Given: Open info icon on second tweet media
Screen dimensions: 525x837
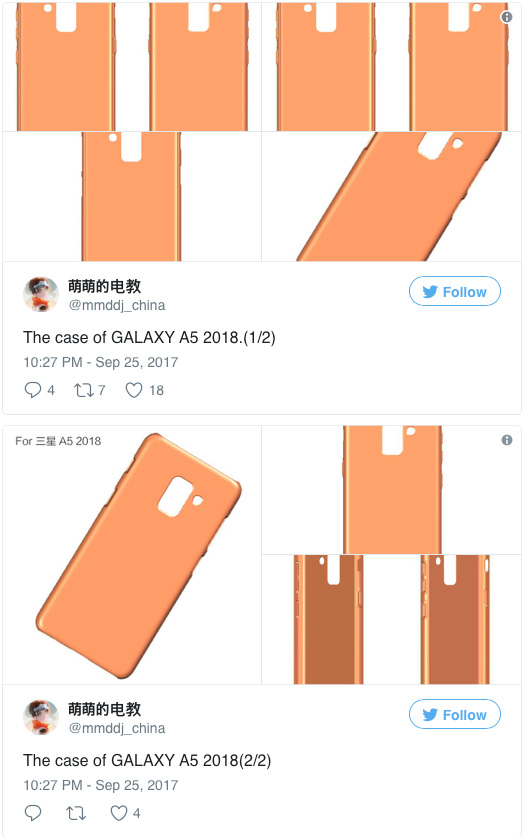Looking at the screenshot, I should click(507, 440).
